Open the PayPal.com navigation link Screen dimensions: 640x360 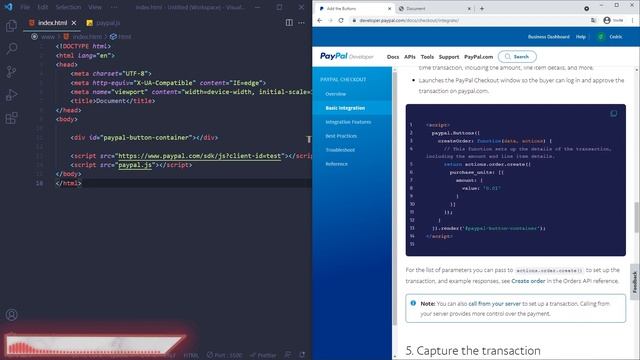pyautogui.click(x=478, y=57)
